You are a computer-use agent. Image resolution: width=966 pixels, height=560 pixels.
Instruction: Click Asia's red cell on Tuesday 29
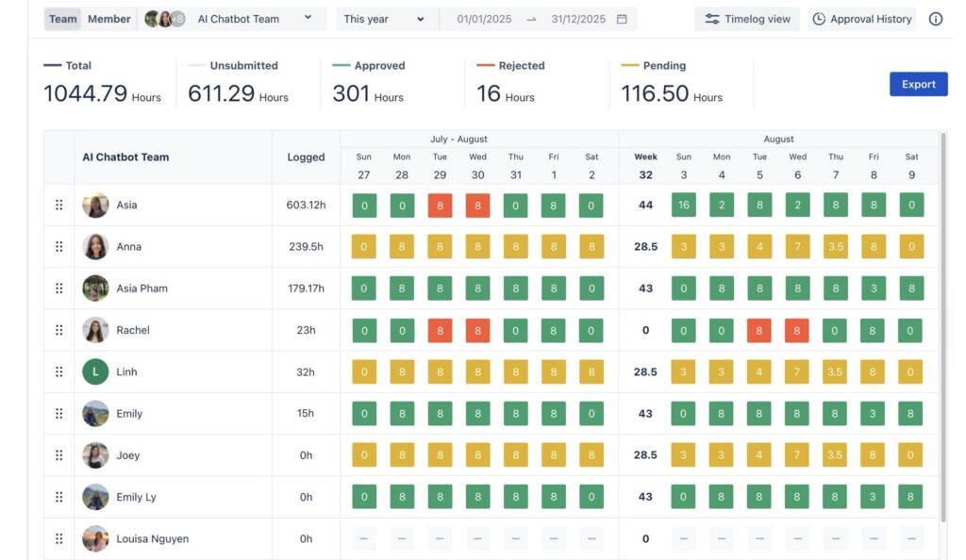[440, 205]
